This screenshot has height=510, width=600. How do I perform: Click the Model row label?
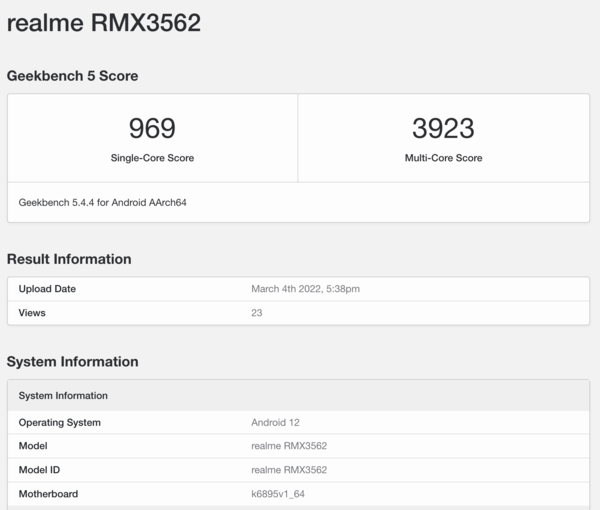pos(33,446)
